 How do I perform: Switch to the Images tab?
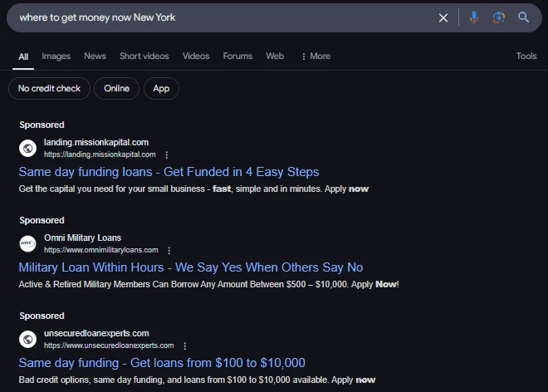point(56,56)
